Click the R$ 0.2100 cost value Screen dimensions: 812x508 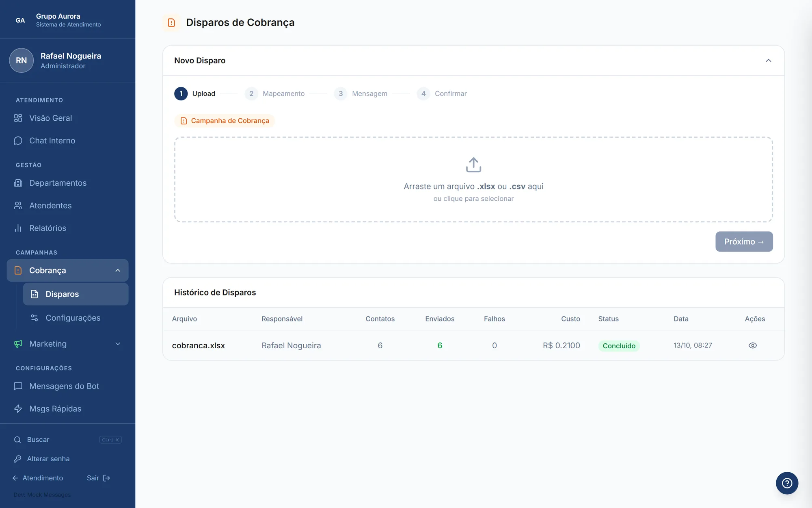[x=561, y=345]
